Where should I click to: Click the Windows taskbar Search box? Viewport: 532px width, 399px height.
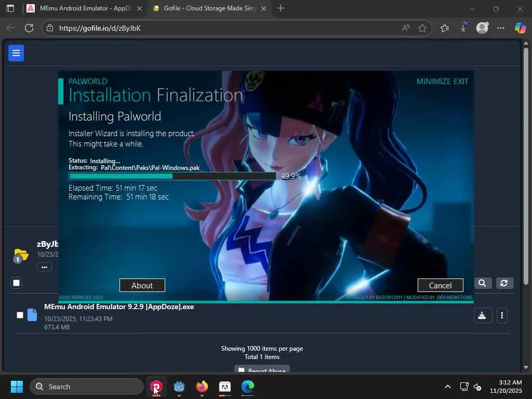[x=87, y=387]
